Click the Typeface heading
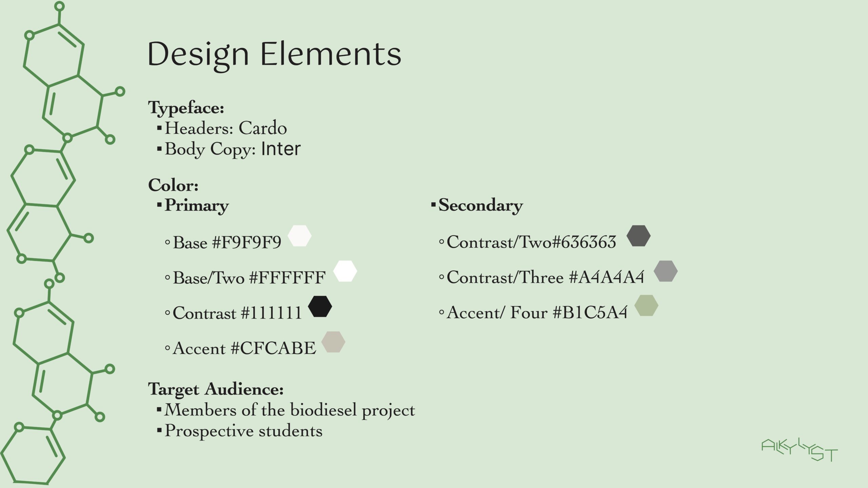The image size is (868, 488). tap(186, 108)
